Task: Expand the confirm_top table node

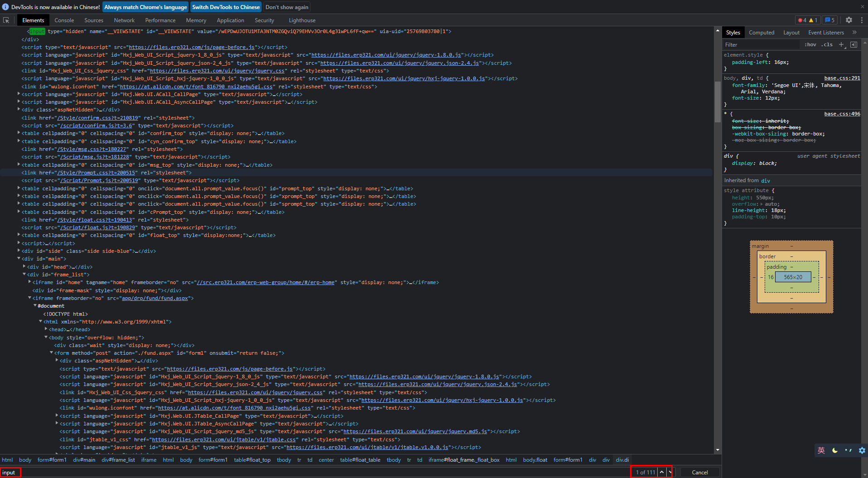Action: coord(19,133)
